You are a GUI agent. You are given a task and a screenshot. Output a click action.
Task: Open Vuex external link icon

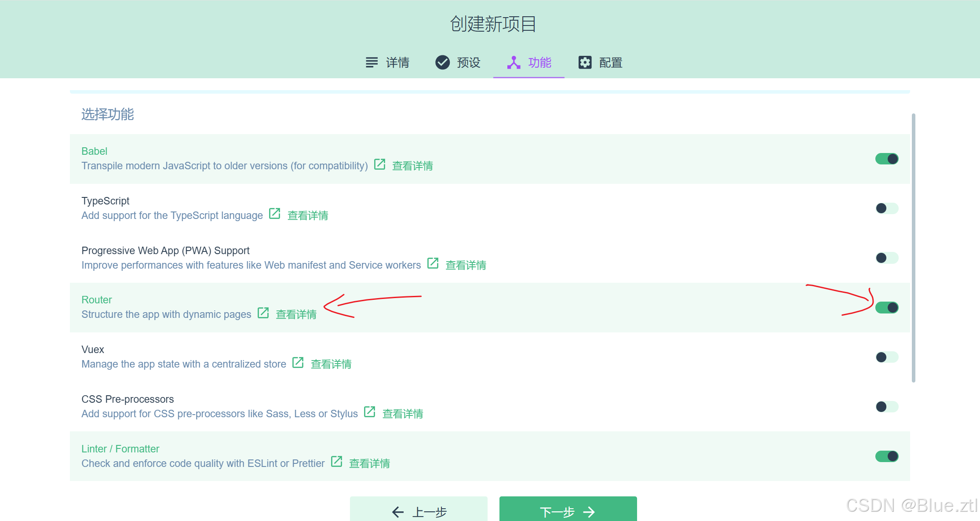(298, 363)
